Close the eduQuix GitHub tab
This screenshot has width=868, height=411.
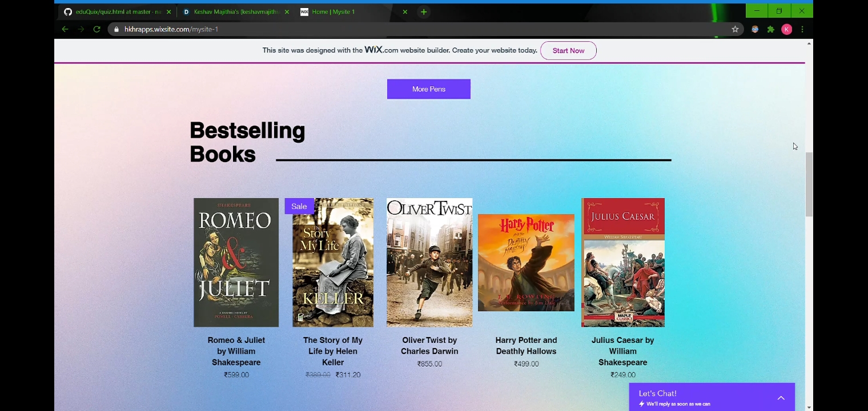(168, 11)
